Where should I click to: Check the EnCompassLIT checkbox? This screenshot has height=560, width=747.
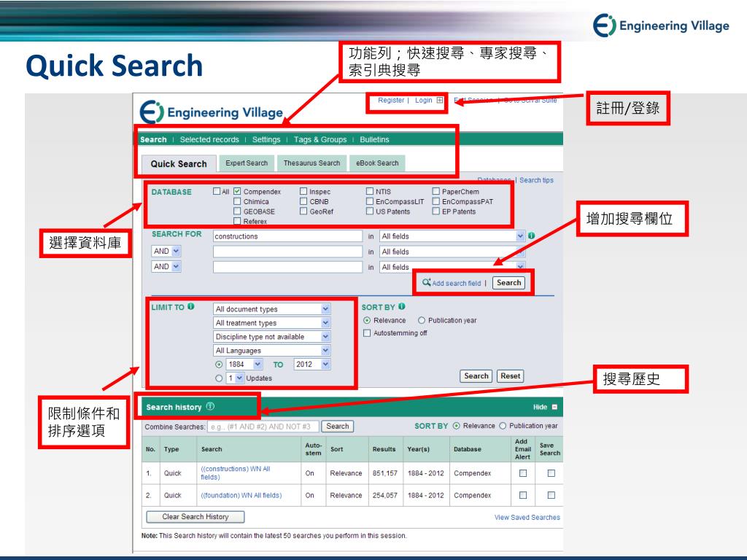tap(370, 201)
